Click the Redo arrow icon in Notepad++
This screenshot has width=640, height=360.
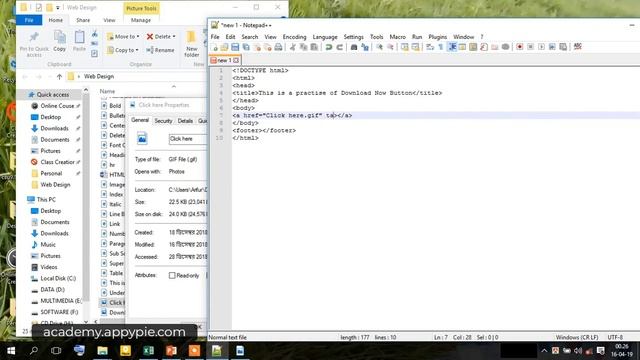pos(339,47)
